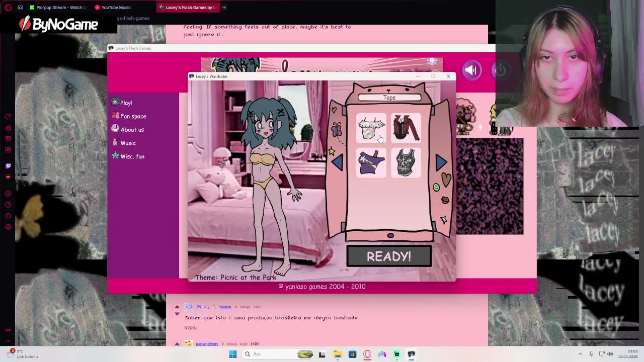Open About us in the side menu

[128, 129]
